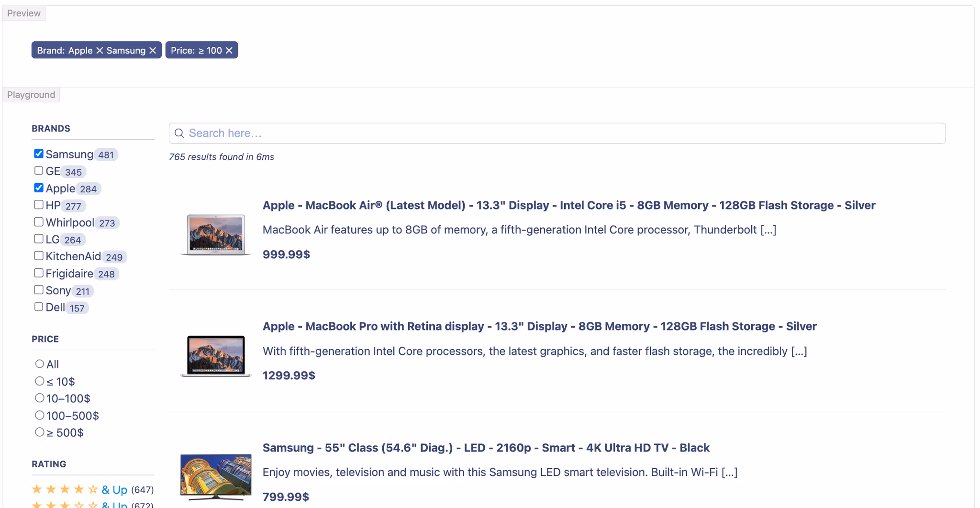The image size is (980, 508).
Task: Check the Whirlpool brand checkbox
Action: pyautogui.click(x=39, y=222)
